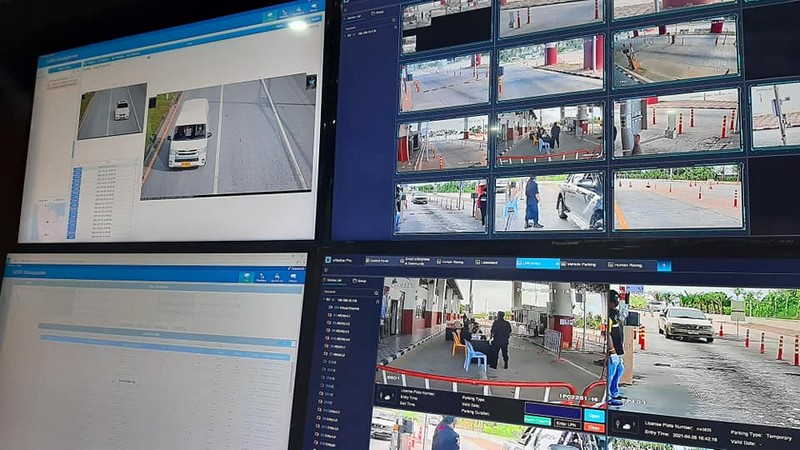Open the Device List tab
The width and height of the screenshot is (800, 450).
tap(335, 280)
